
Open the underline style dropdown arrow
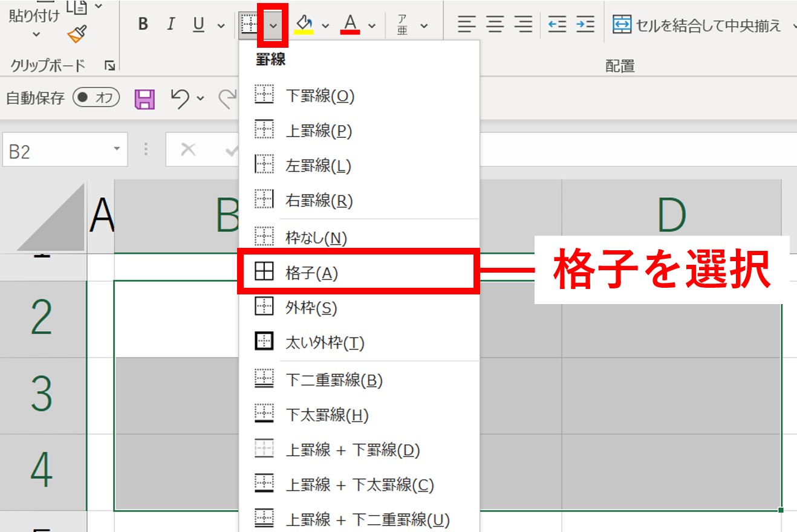click(x=221, y=25)
